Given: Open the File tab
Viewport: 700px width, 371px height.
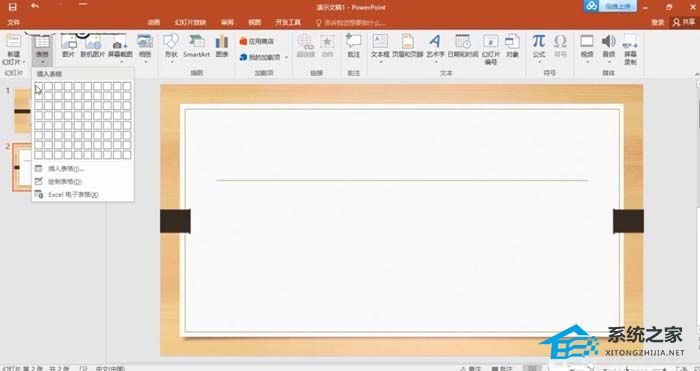Looking at the screenshot, I should tap(14, 22).
